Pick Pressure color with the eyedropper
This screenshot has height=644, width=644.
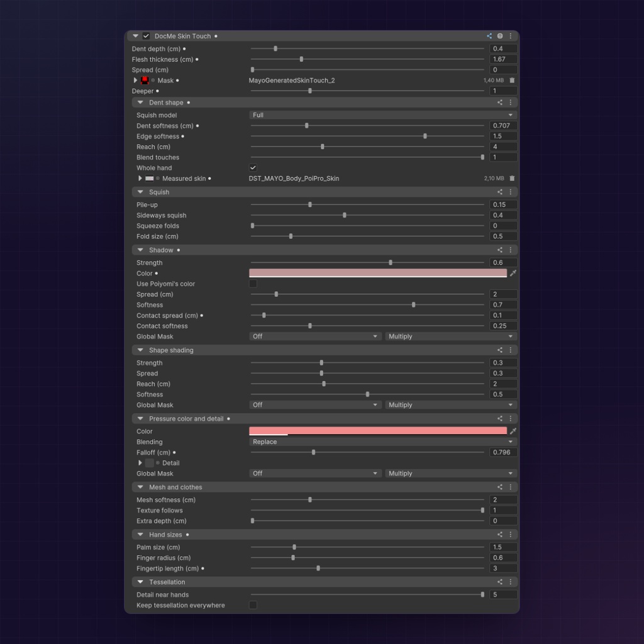pos(513,431)
